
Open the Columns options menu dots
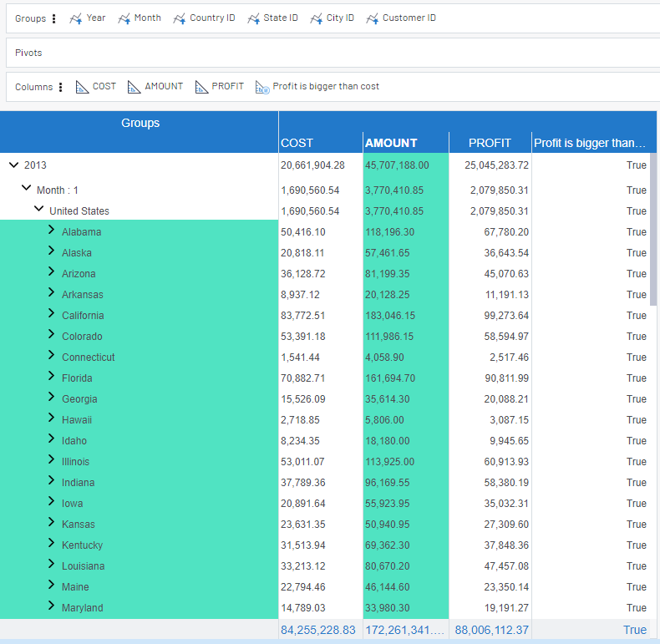pyautogui.click(x=61, y=87)
